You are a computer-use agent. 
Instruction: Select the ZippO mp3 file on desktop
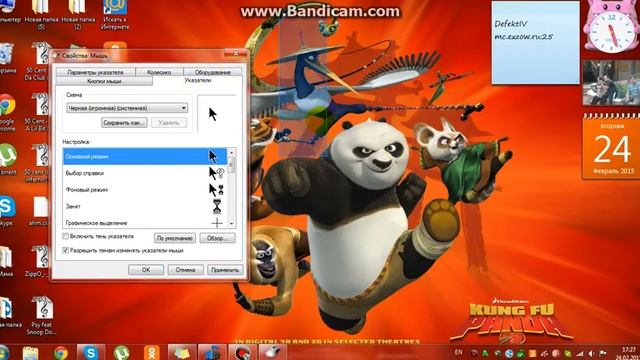tap(39, 261)
